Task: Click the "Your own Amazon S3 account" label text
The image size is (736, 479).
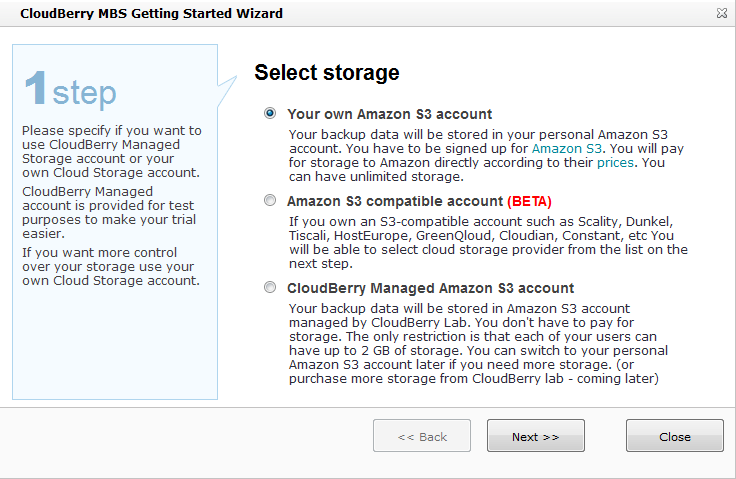Action: click(389, 114)
